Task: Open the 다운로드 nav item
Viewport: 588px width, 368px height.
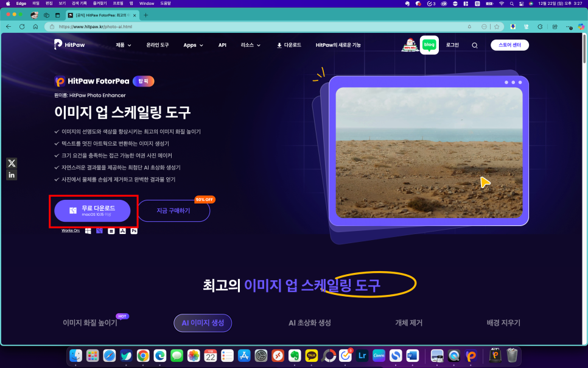Action: click(289, 45)
